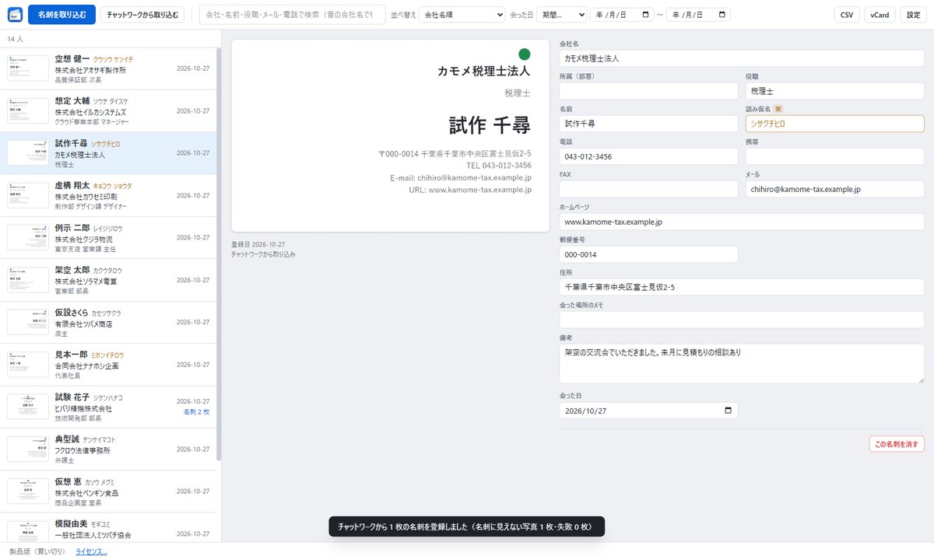
Task: Click the card thumbnail of 試験 花子
Action: pos(28,406)
